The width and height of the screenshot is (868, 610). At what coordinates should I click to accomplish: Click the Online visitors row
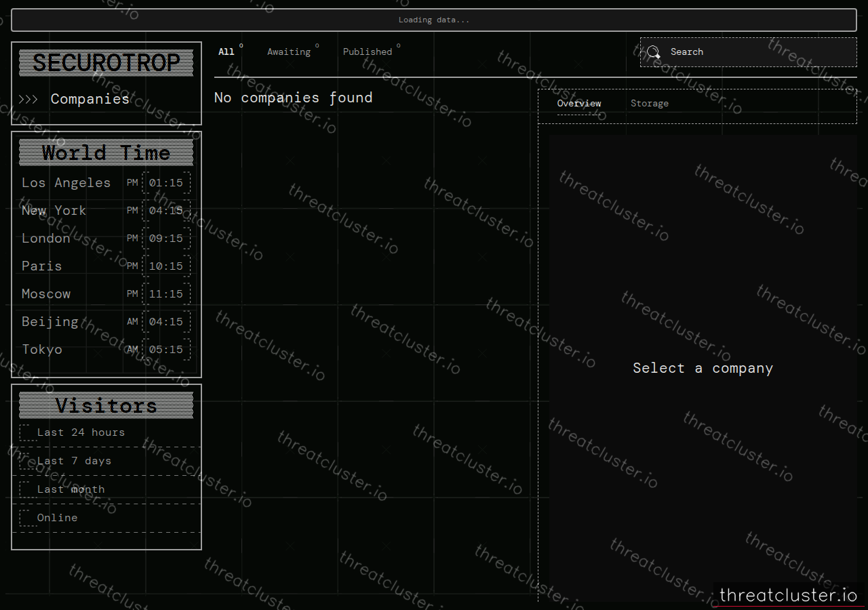(x=106, y=518)
